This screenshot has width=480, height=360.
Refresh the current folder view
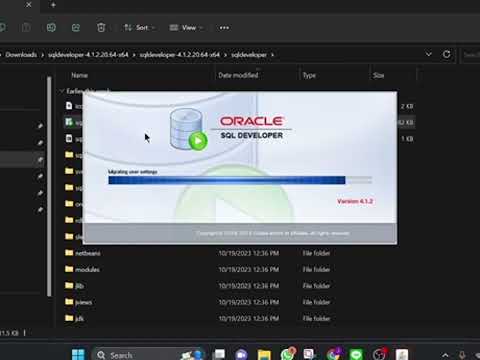[447, 54]
